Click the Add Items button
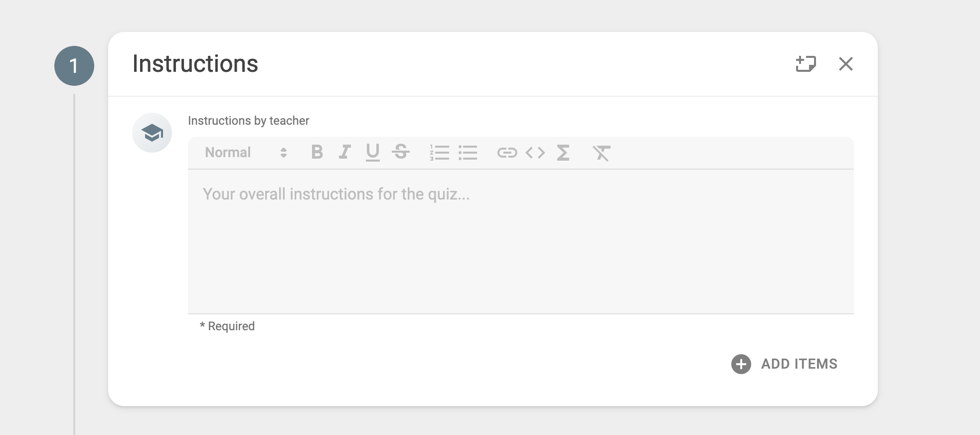 point(799,364)
